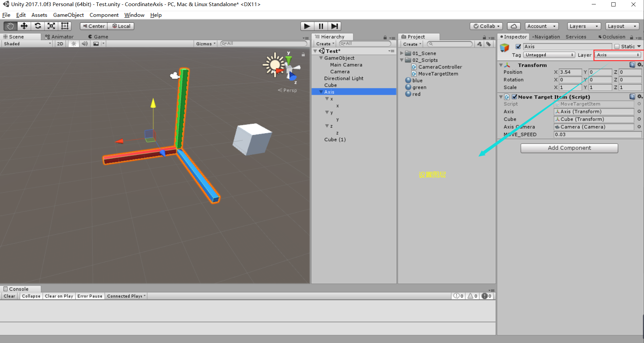The image size is (644, 343).
Task: Toggle the Persp projection label
Action: (287, 90)
